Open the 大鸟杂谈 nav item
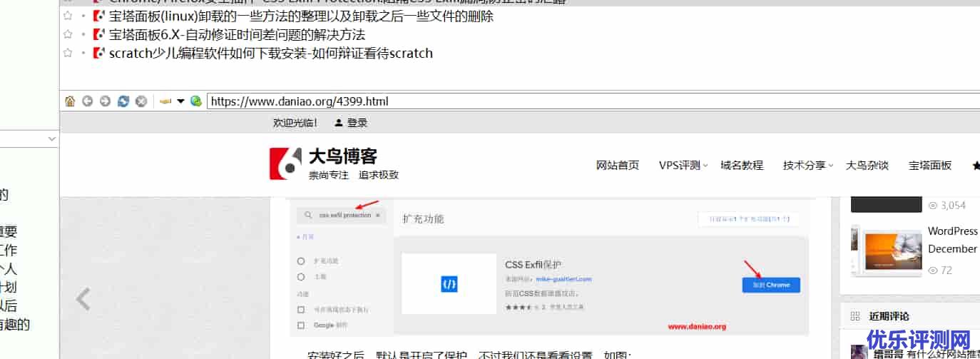Viewport: 980px width, 359px height. 867,165
